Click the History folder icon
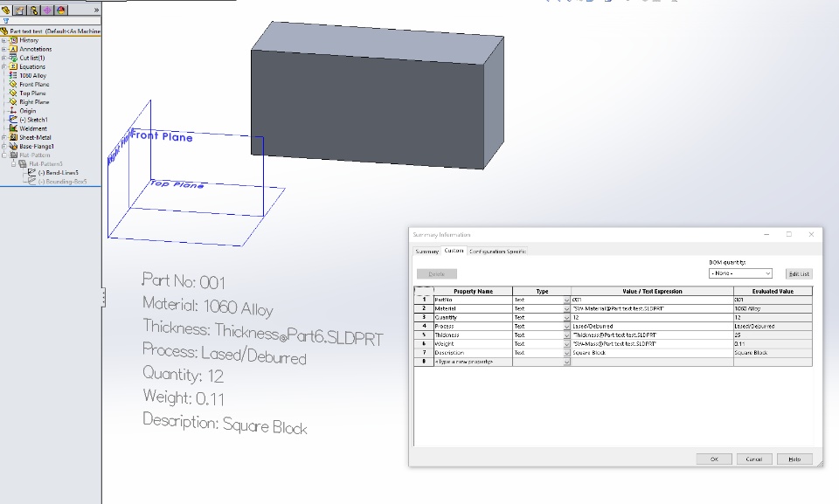This screenshot has width=839, height=504. coord(14,40)
